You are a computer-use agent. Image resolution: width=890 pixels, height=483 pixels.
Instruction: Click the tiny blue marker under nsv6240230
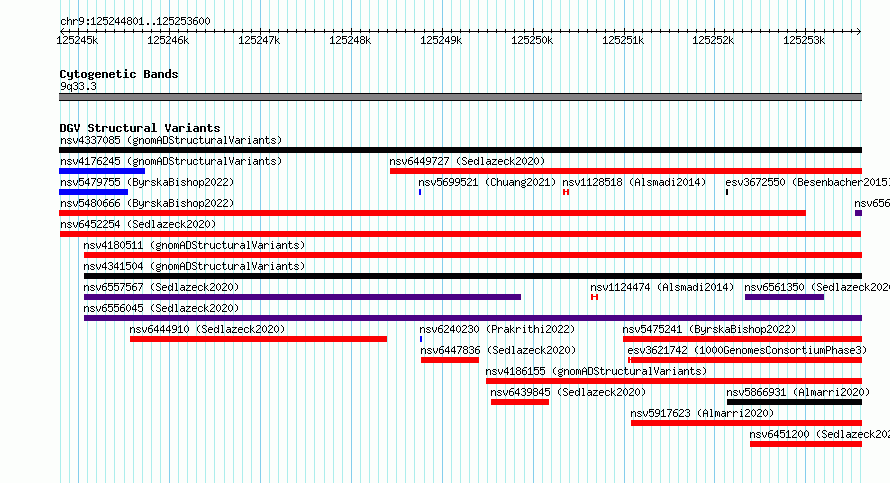[x=421, y=339]
